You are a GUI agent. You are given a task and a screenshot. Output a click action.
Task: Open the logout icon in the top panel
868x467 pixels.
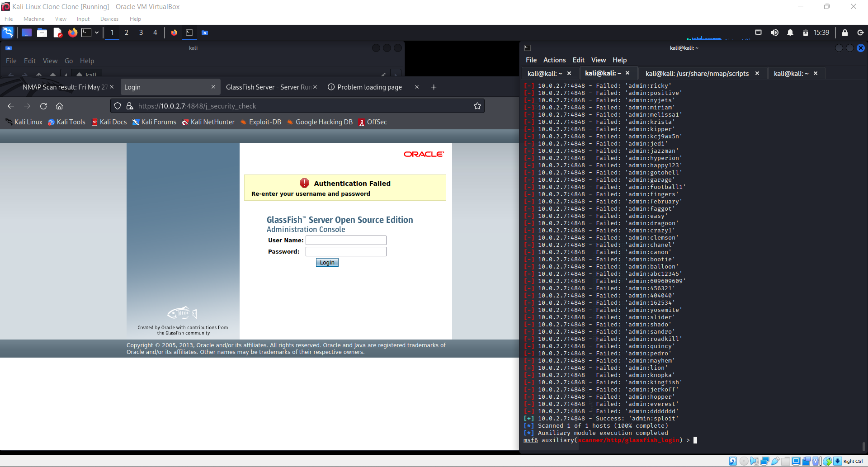[861, 33]
